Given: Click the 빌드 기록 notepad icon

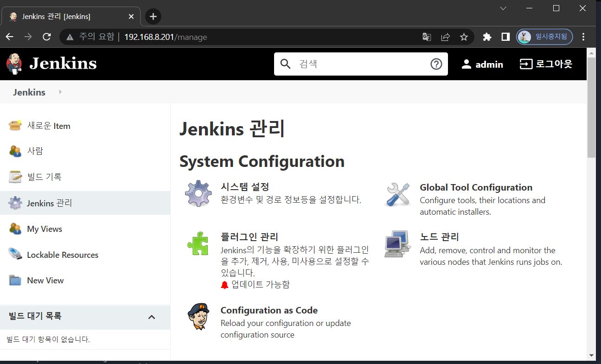Looking at the screenshot, I should click(15, 177).
